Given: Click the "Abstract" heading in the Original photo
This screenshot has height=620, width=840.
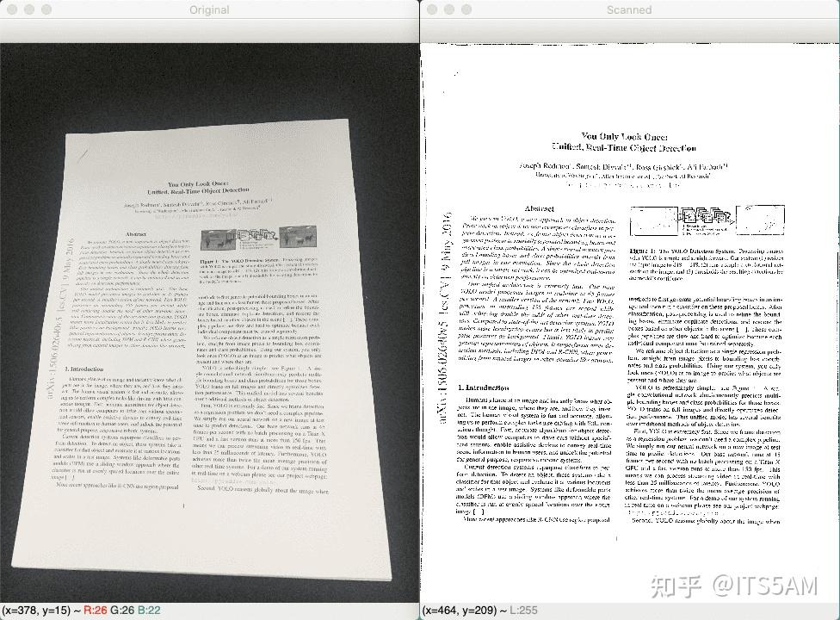Looking at the screenshot, I should click(x=135, y=234).
